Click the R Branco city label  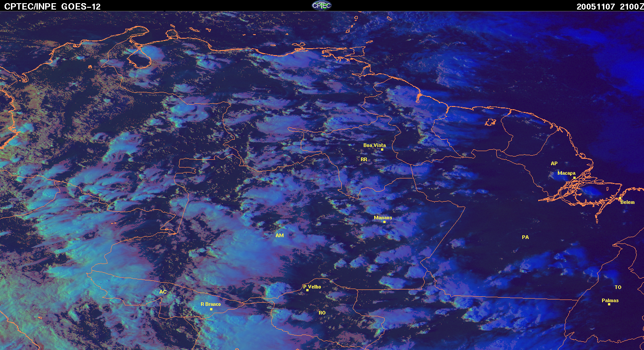211,304
